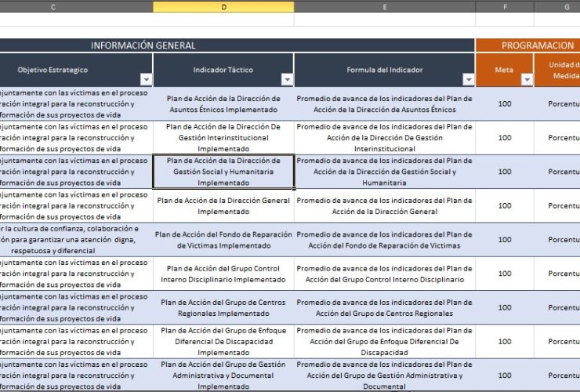Select cell Plan de Acción Grupo Enfoque Diferencial De Discapacidad
The height and width of the screenshot is (392, 580).
pyautogui.click(x=223, y=342)
